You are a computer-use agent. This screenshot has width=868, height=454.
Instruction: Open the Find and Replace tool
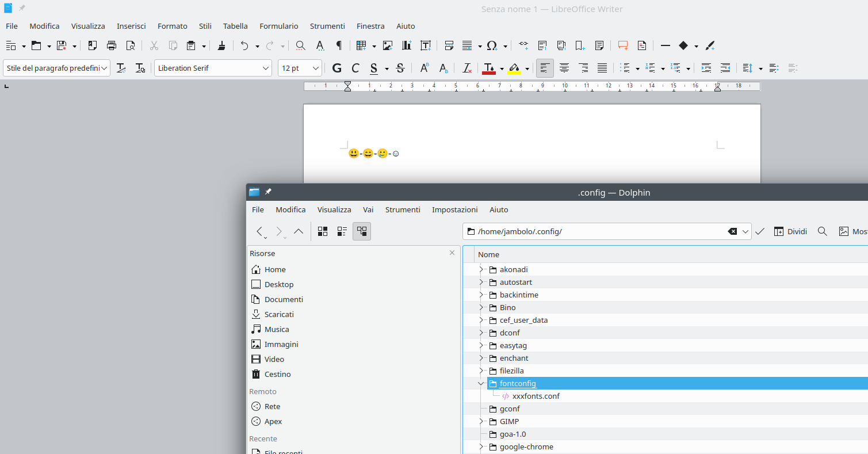[299, 45]
